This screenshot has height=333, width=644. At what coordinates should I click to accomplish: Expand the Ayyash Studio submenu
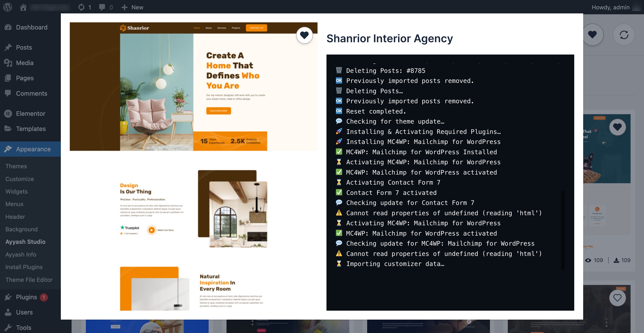point(25,241)
